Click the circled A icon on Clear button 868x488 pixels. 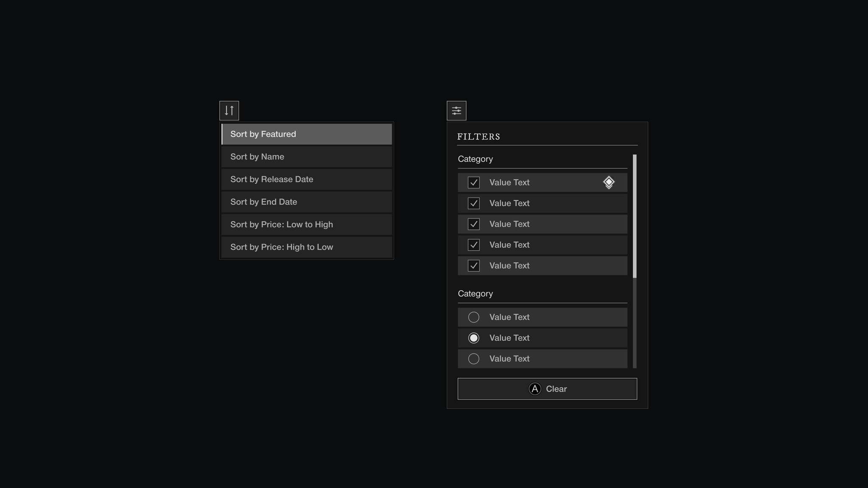point(535,389)
